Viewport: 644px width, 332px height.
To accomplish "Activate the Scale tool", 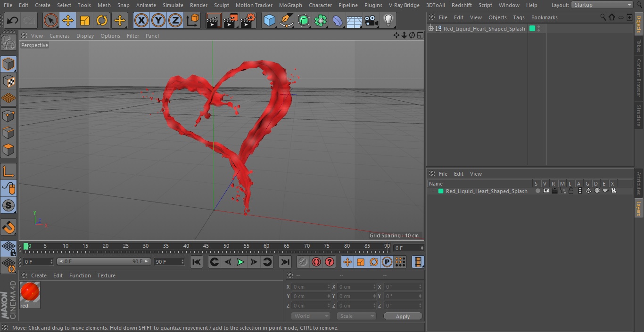I will [x=85, y=20].
